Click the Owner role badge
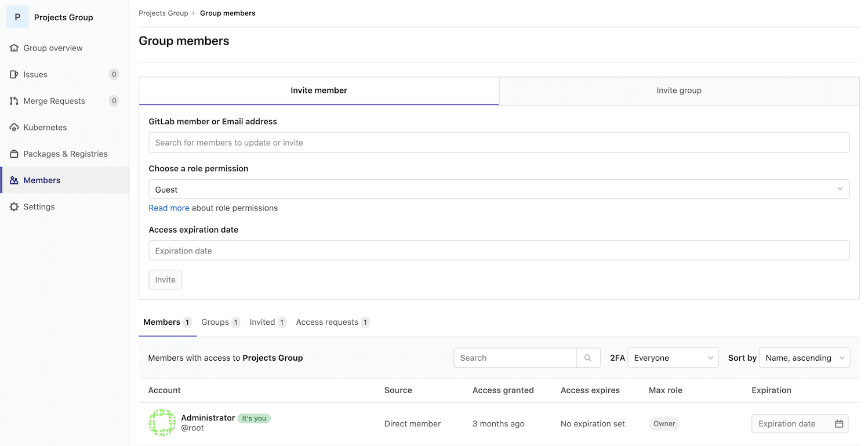The image size is (868, 446). point(664,424)
